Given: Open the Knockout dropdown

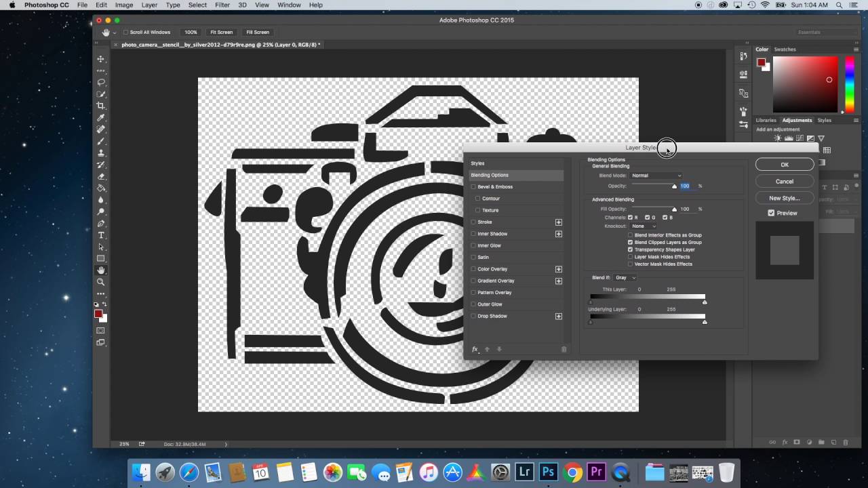Looking at the screenshot, I should [x=644, y=226].
